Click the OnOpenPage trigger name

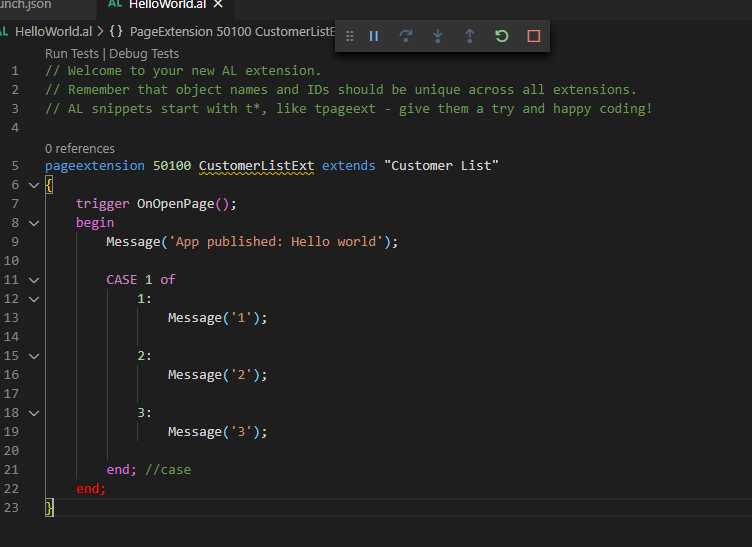[x=176, y=204]
